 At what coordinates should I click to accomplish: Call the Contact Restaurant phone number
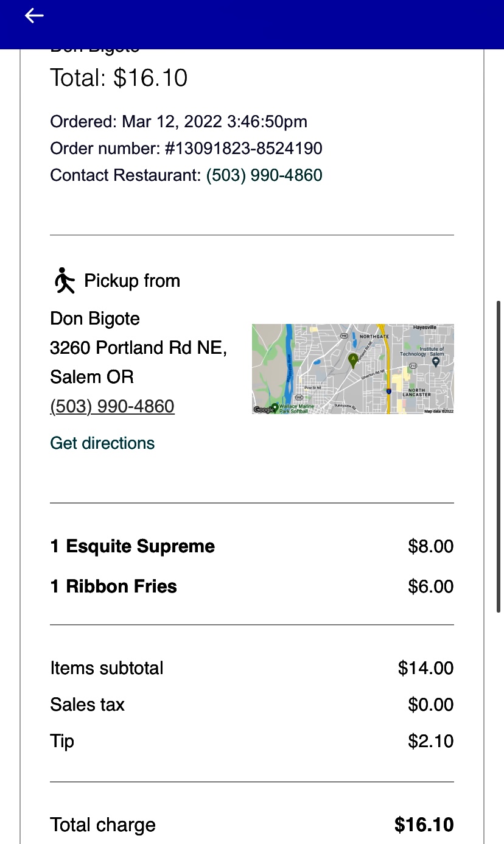point(264,175)
